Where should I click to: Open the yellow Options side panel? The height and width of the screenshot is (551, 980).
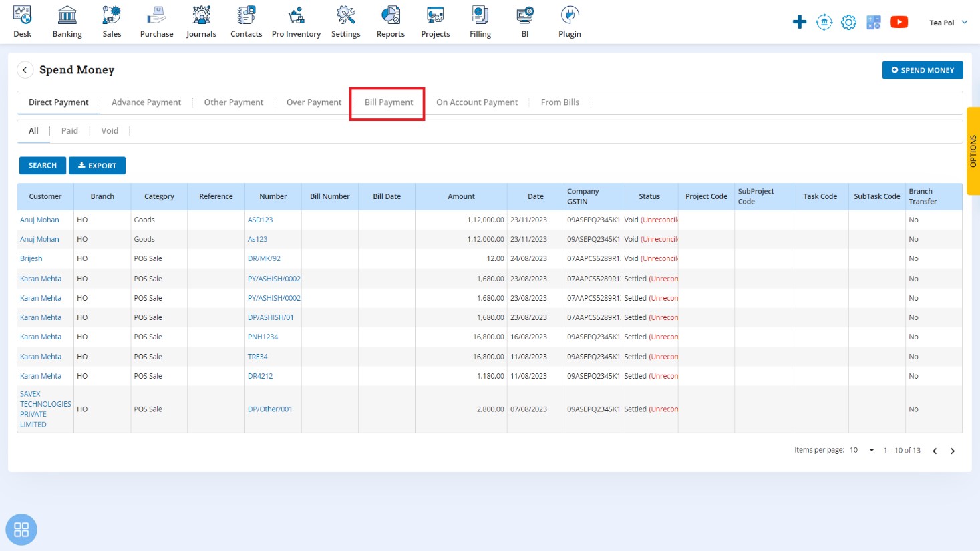[973, 151]
